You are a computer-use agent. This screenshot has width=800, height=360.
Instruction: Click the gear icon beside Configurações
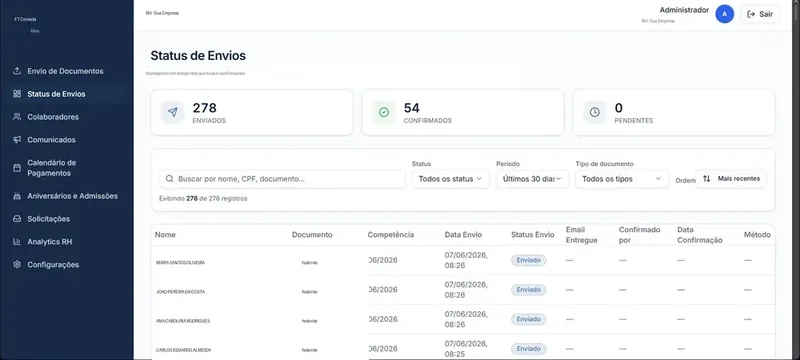click(17, 265)
